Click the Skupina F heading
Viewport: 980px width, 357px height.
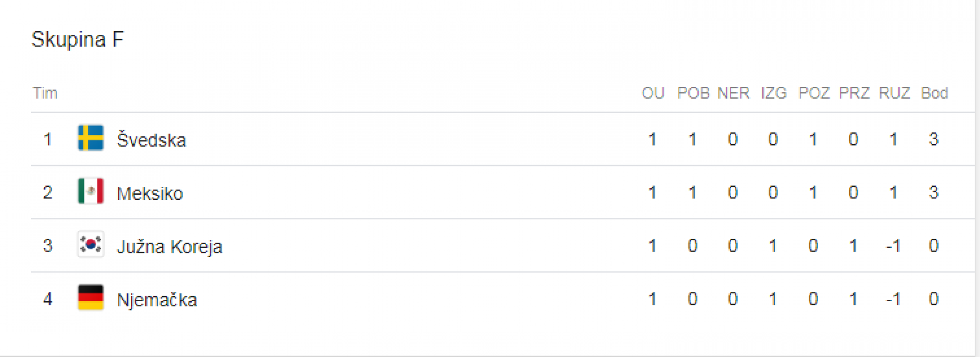tap(78, 40)
